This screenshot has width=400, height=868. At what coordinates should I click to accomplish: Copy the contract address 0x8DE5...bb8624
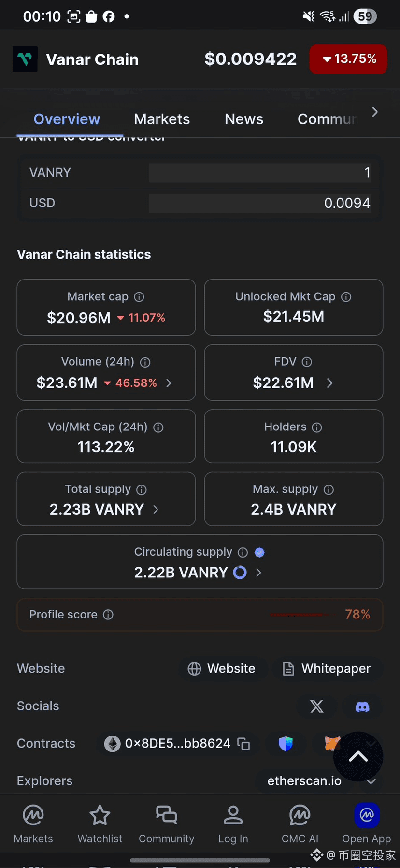point(244,744)
